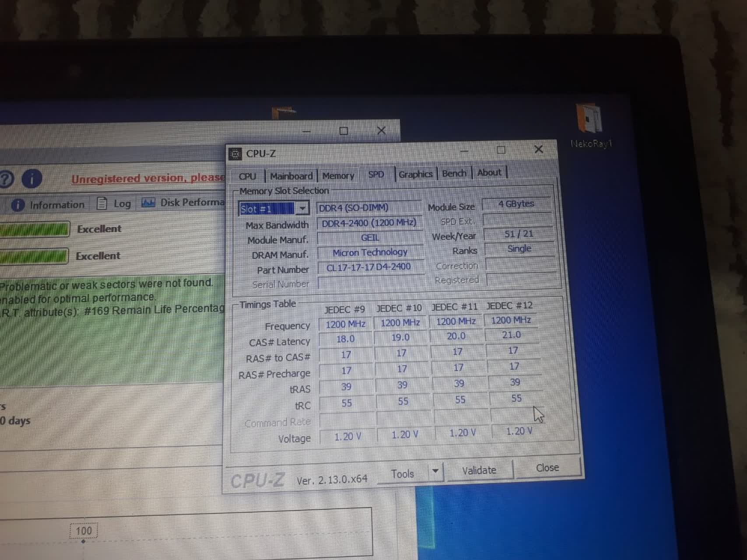Click the question mark help icon
The width and height of the screenshot is (747, 560).
[6, 179]
